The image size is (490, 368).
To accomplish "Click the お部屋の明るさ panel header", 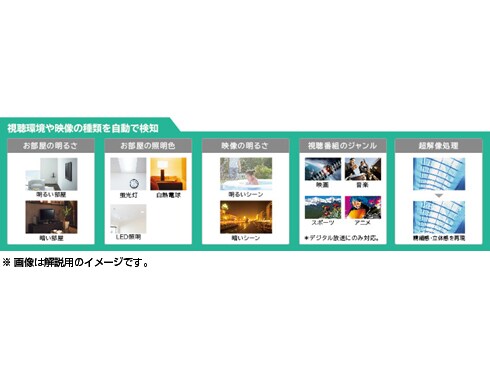I will click(x=51, y=146).
